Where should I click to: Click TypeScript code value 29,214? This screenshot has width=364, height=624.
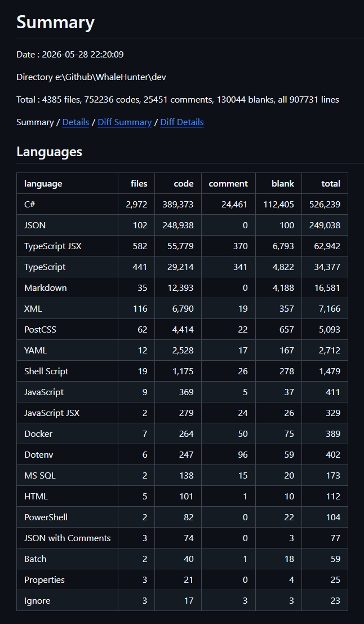[180, 267]
